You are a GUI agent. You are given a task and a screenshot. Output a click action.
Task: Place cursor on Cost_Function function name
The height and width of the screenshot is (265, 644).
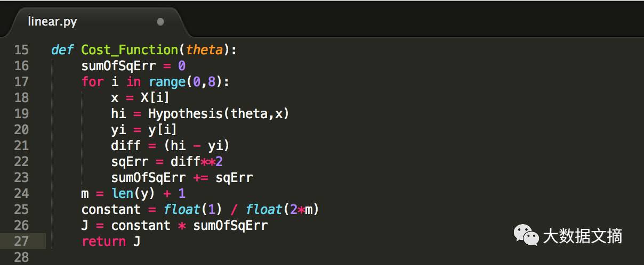[130, 50]
